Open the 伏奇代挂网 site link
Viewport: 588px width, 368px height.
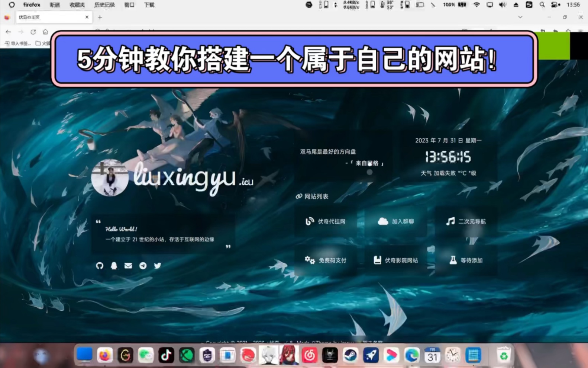326,221
